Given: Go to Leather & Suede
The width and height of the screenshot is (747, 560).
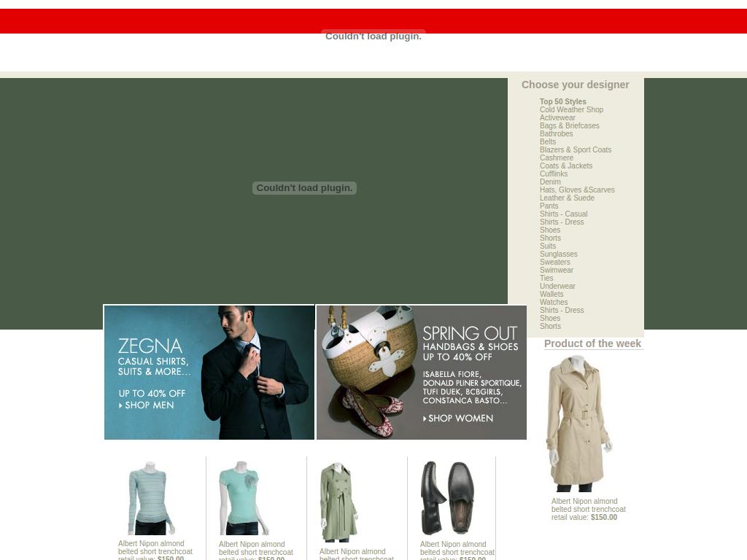Looking at the screenshot, I should tap(567, 198).
